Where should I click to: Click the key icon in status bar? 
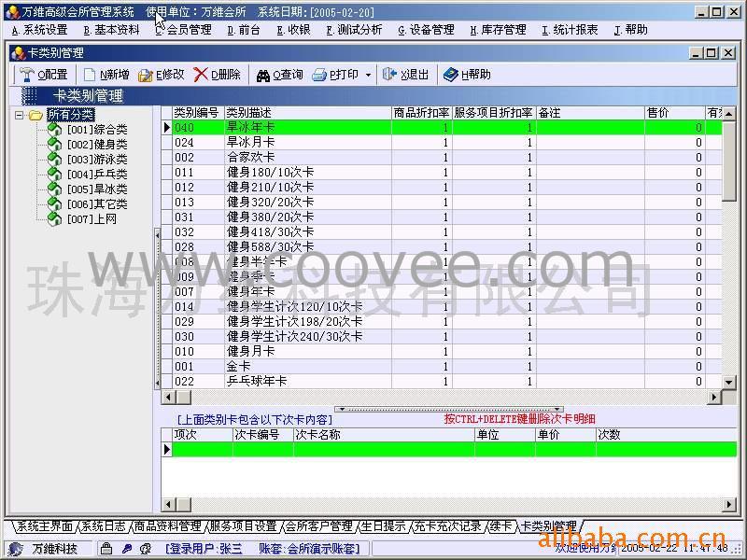coord(126,549)
